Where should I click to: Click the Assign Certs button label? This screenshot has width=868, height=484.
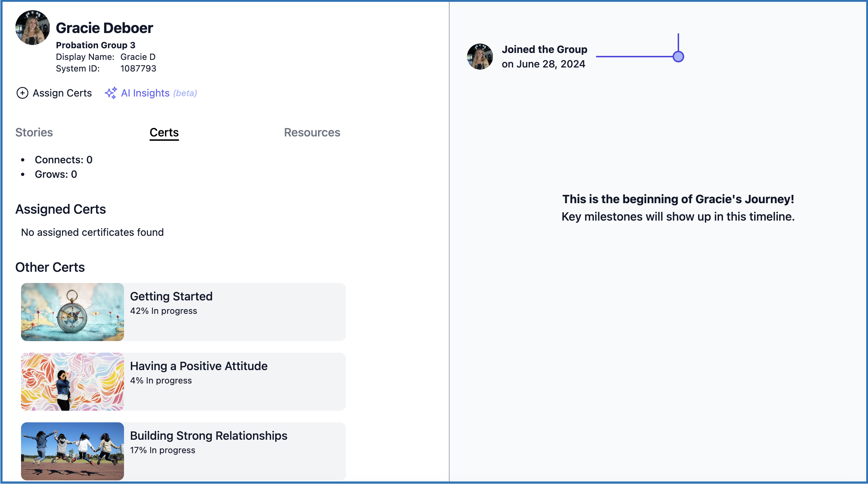(x=62, y=93)
